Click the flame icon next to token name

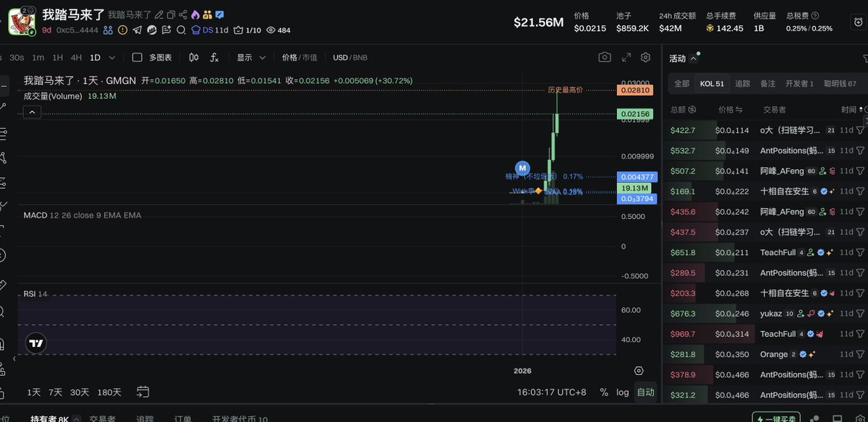click(194, 14)
